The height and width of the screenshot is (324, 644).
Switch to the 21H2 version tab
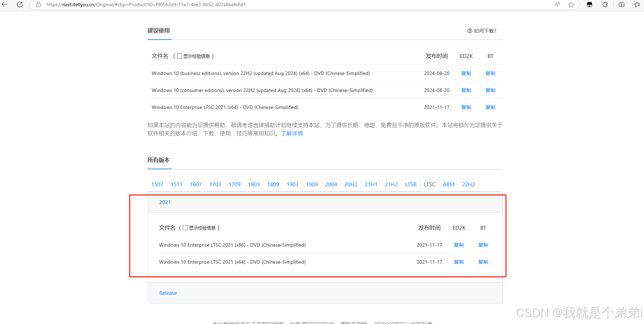391,184
